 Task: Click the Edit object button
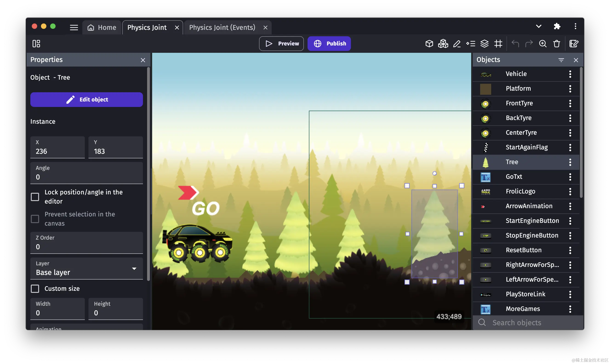pyautogui.click(x=86, y=100)
